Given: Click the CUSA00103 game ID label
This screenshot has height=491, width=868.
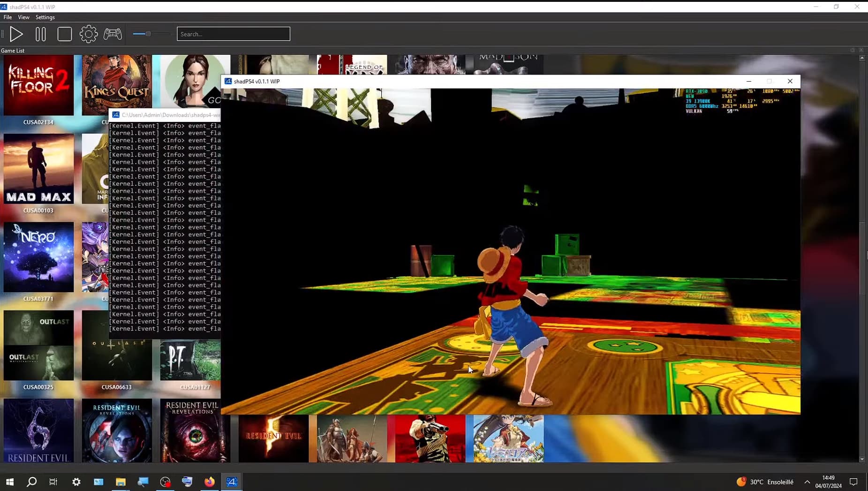Looking at the screenshot, I should point(38,210).
